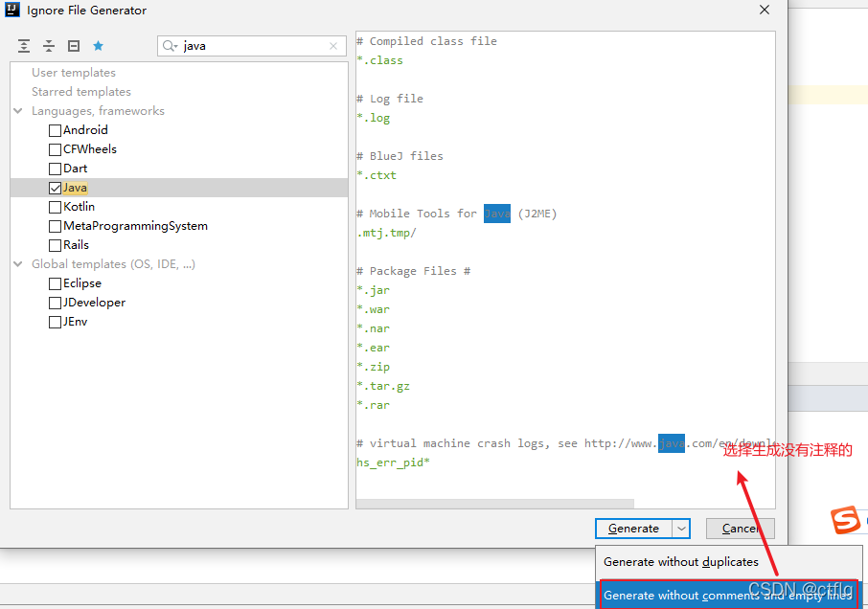Check the JDeveloper template checkbox

click(x=55, y=304)
